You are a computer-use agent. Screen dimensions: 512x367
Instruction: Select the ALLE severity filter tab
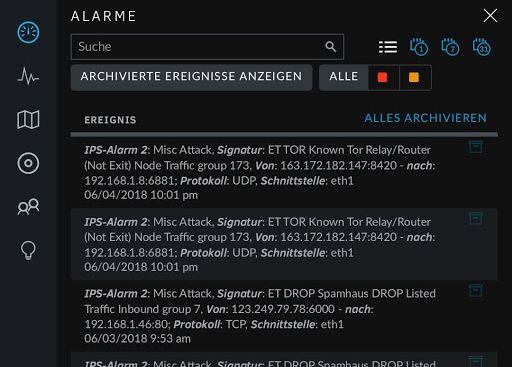344,77
